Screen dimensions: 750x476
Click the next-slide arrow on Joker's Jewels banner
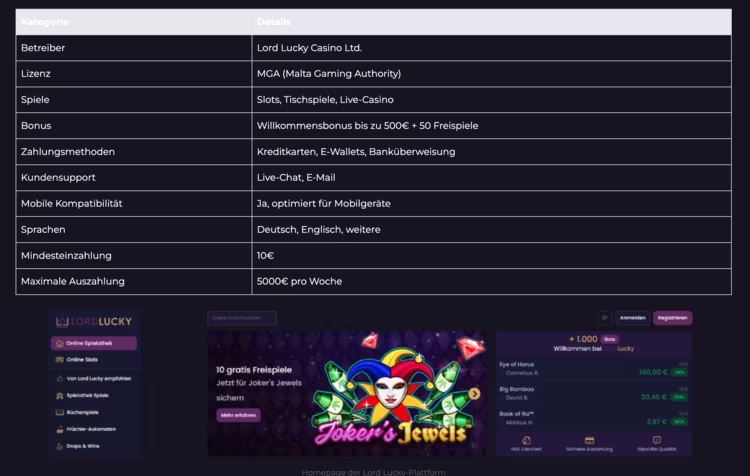point(474,393)
